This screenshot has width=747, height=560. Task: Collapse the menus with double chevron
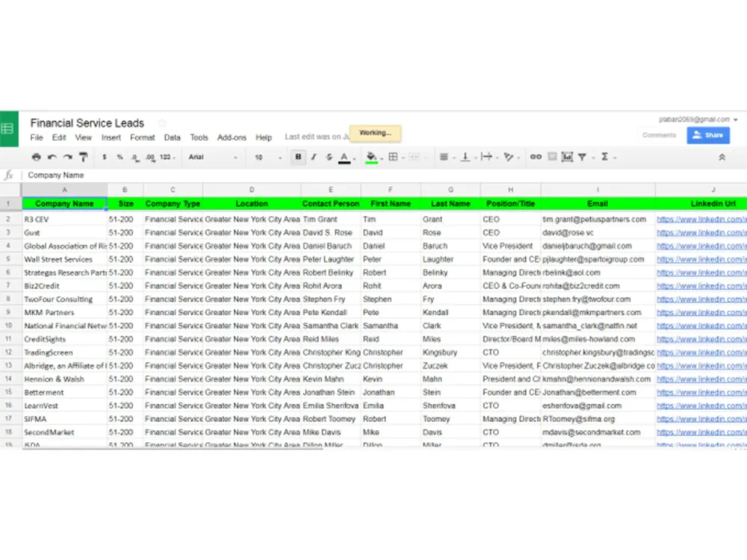point(722,157)
